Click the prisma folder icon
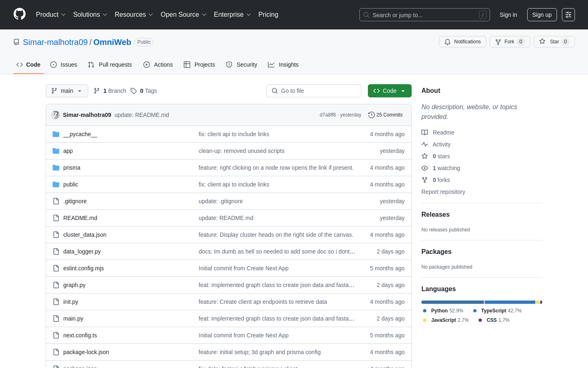This screenshot has width=588, height=368. pos(56,168)
